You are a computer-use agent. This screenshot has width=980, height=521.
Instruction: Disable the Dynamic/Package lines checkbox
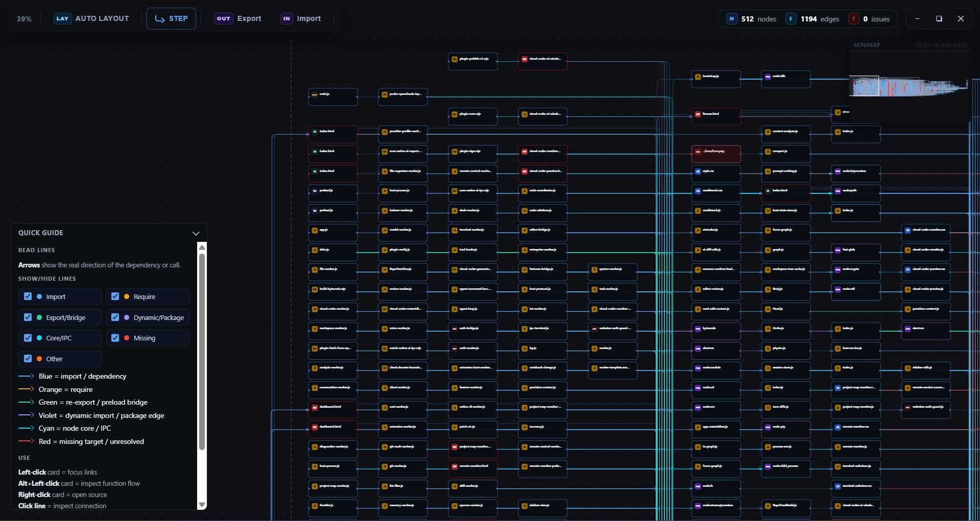click(x=115, y=317)
